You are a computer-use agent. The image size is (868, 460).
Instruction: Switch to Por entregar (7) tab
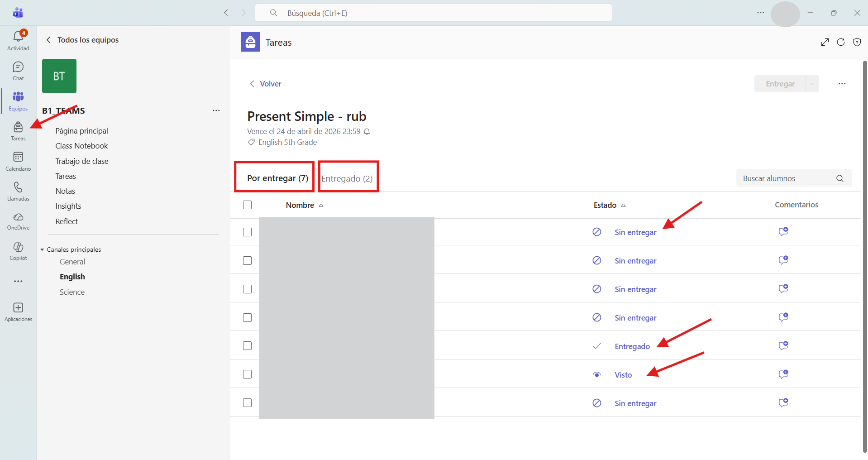click(x=277, y=178)
